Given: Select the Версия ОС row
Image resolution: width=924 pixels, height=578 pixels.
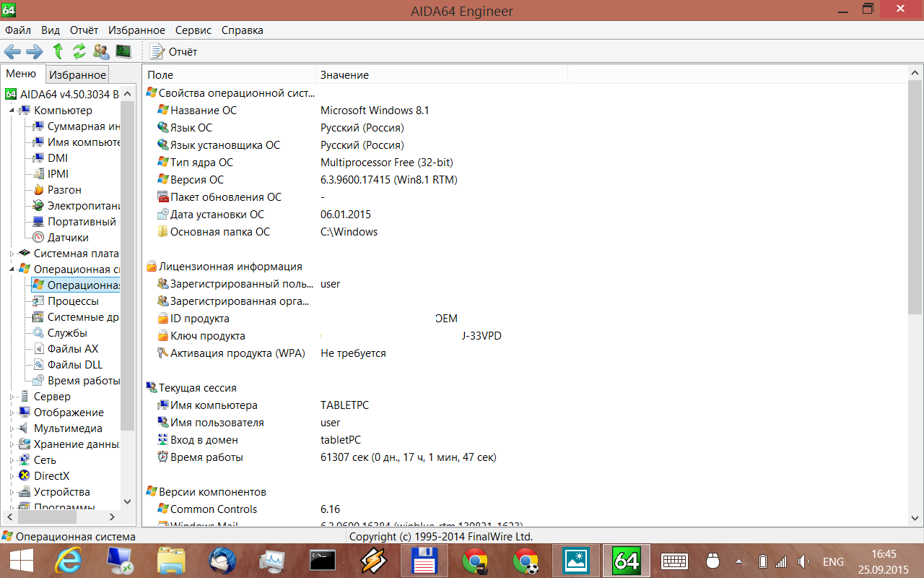Looking at the screenshot, I should click(x=525, y=180).
